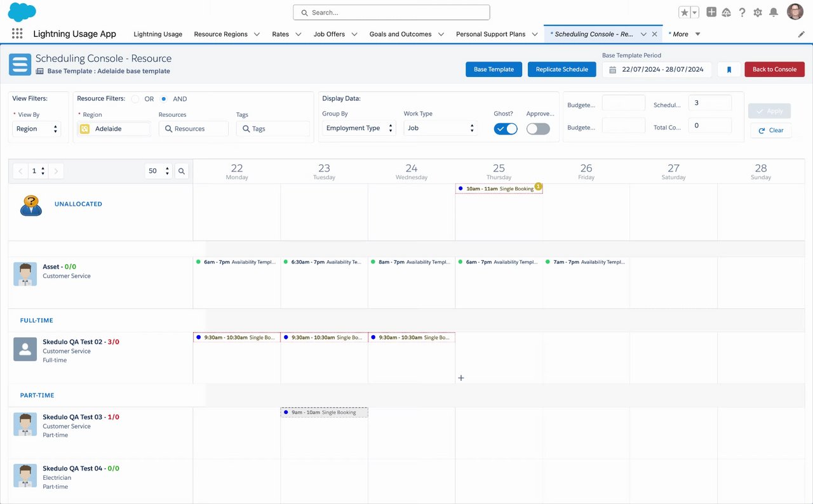Click the Replicate Schedule button
Screen dimensions: 813x504
point(561,69)
